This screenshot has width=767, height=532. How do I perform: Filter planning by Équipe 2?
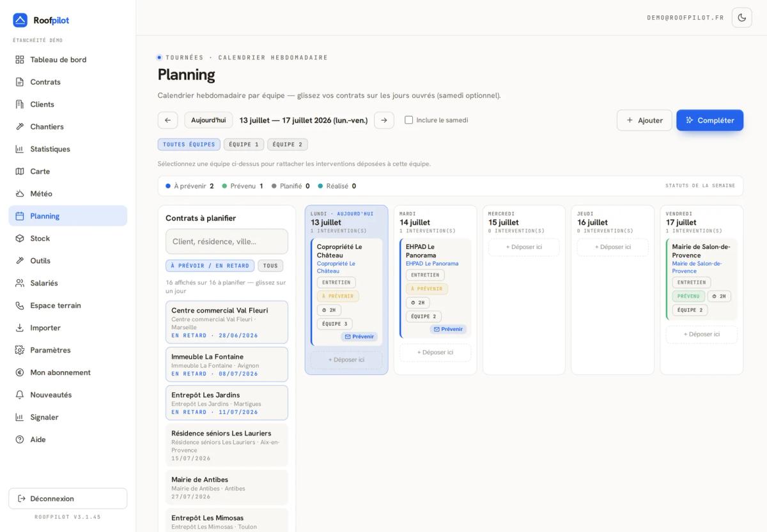coord(288,144)
